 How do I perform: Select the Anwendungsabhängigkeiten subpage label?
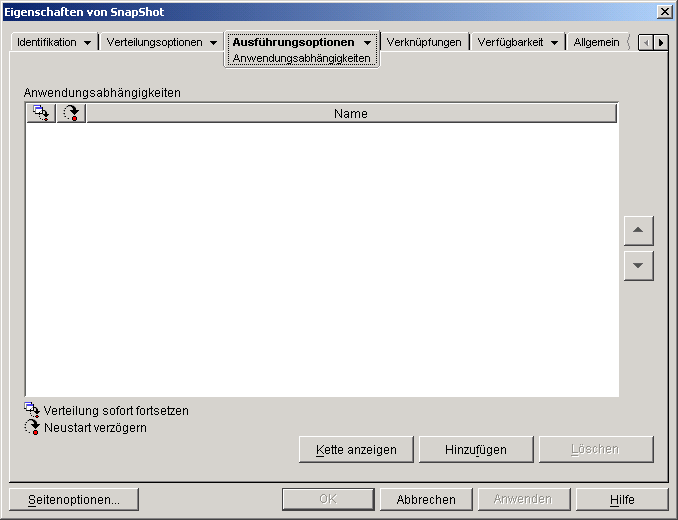coord(301,58)
